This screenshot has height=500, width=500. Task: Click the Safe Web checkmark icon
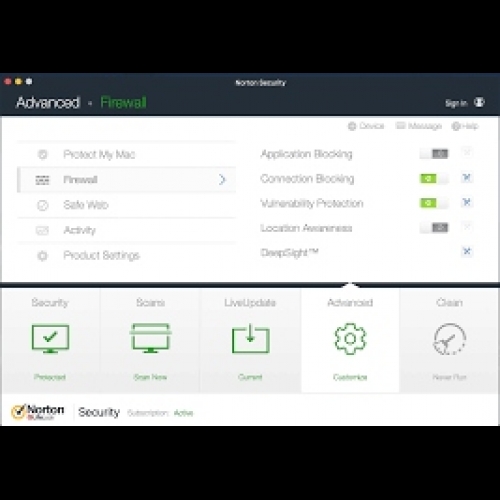pos(43,205)
